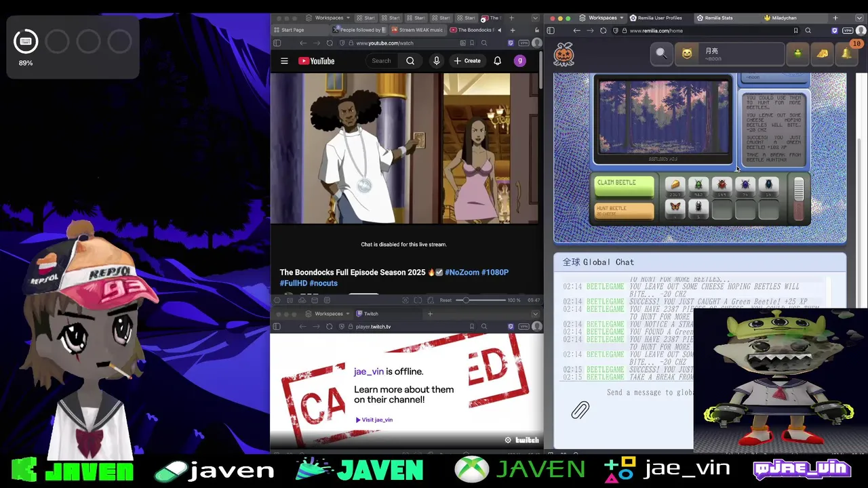
Task: Click the cheese icon in Remilia header
Action: pyautogui.click(x=823, y=54)
